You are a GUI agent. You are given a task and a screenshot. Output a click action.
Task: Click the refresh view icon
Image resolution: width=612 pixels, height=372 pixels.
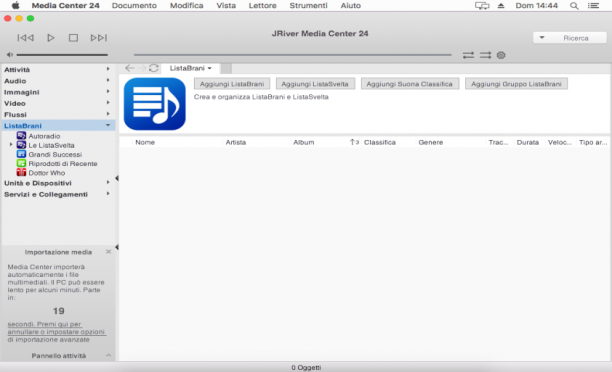tap(154, 68)
